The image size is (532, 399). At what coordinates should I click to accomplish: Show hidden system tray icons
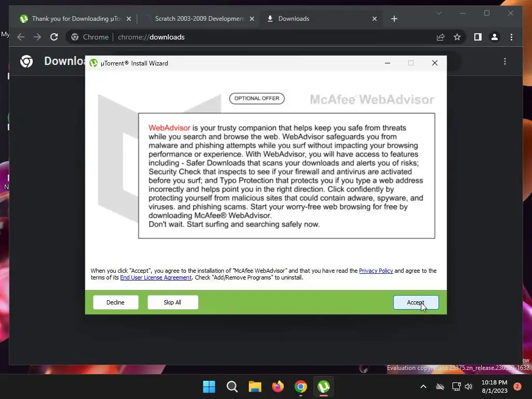(x=423, y=387)
